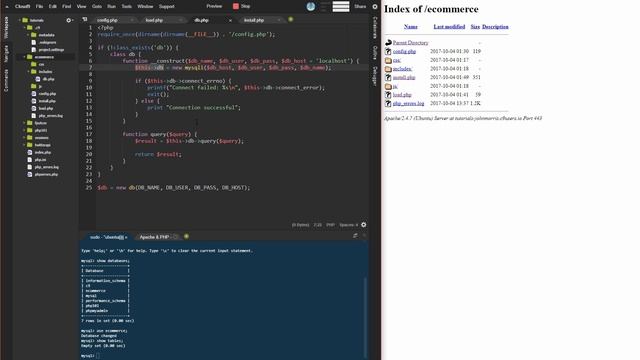The image size is (640, 360).
Task: Click the Share button
Action: click(360, 6)
